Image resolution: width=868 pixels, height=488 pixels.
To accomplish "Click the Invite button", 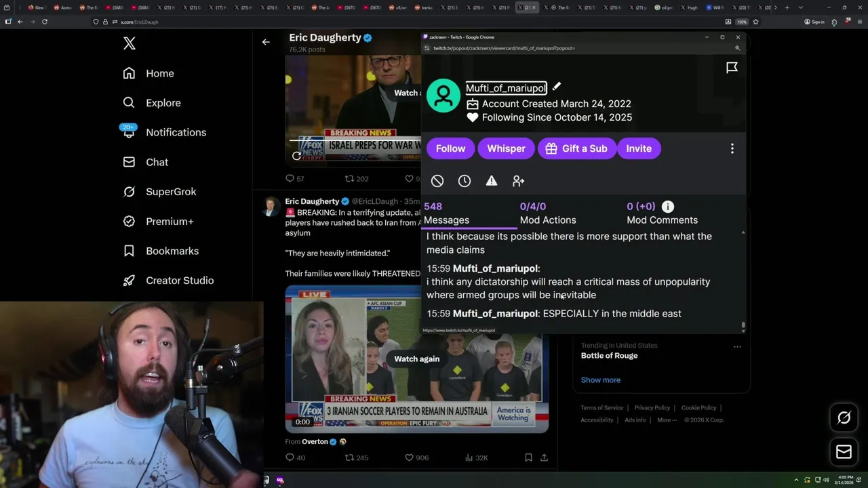I will [x=639, y=148].
